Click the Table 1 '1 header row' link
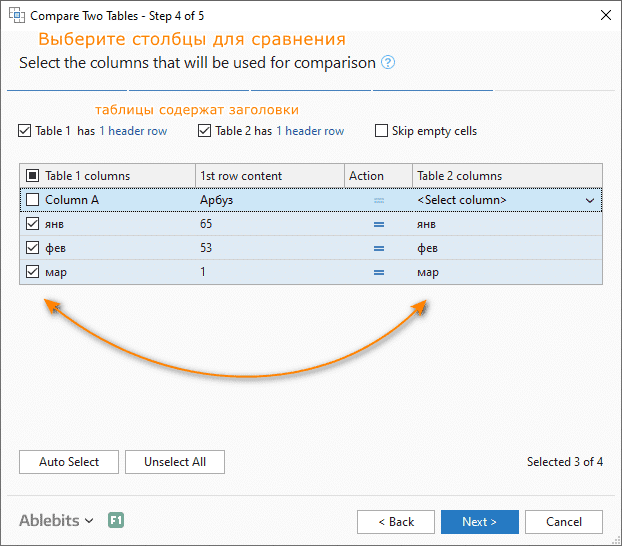This screenshot has width=622, height=546. [x=133, y=131]
